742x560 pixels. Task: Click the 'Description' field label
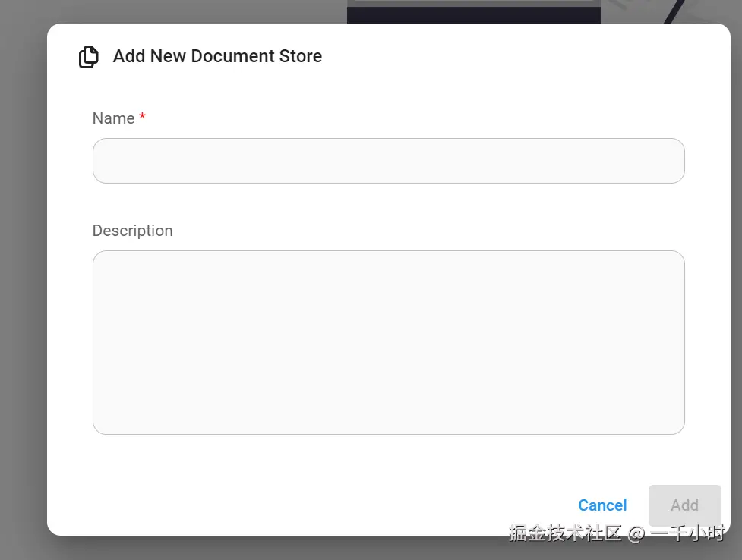coord(132,231)
